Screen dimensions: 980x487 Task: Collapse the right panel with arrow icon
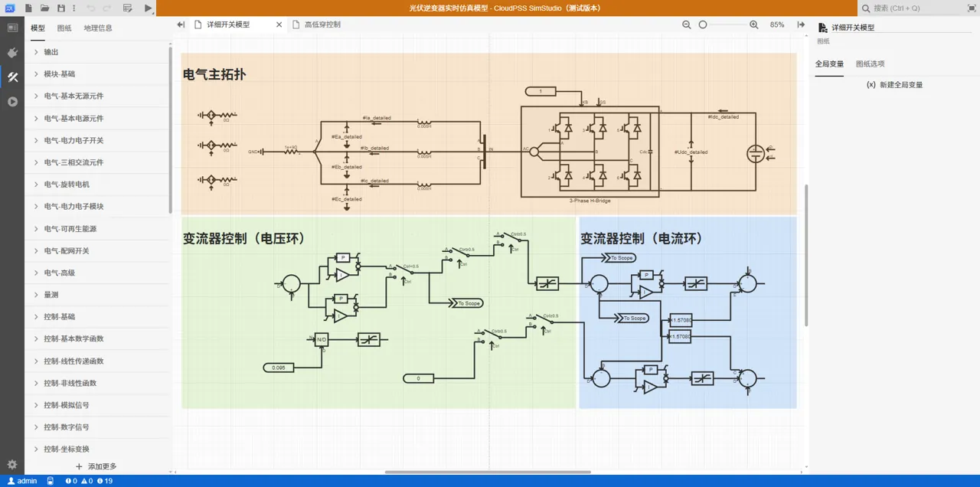802,25
